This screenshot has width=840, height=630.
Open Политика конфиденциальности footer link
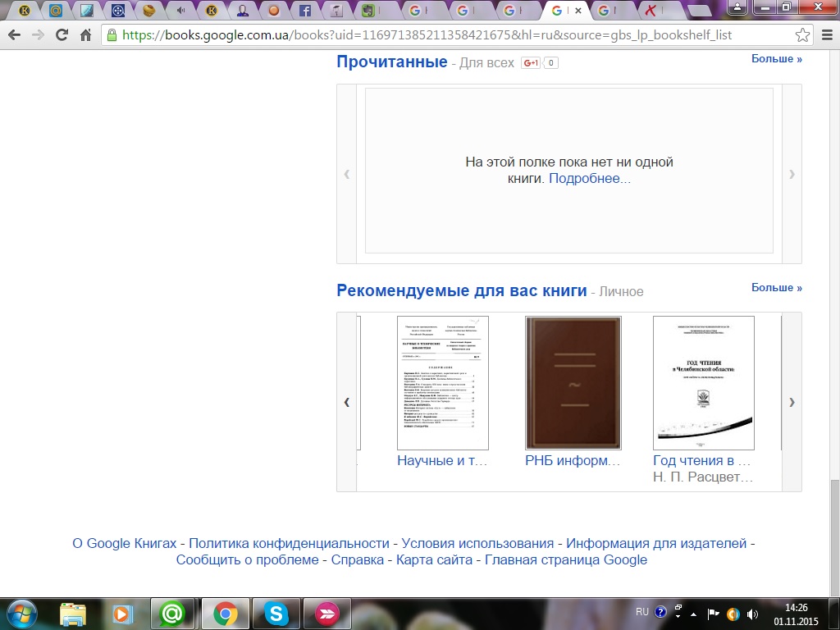pyautogui.click(x=290, y=543)
